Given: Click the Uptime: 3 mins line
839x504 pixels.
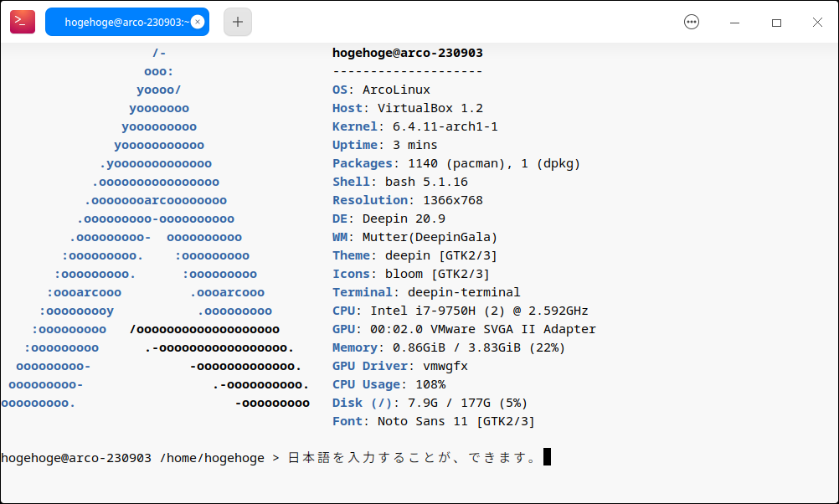Looking at the screenshot, I should tap(384, 145).
